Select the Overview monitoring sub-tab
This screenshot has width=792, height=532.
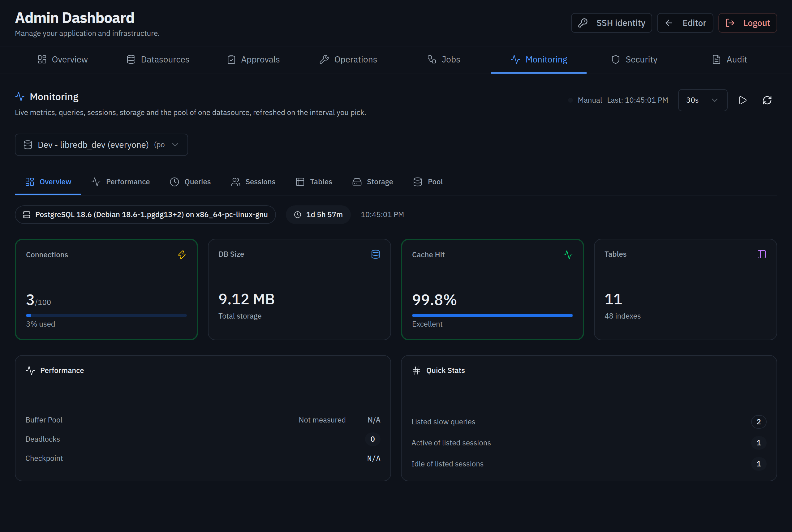click(x=48, y=182)
